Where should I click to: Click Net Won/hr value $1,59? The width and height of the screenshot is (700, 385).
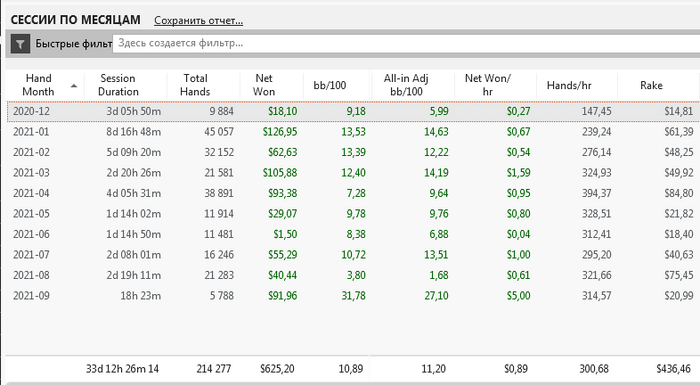point(519,173)
